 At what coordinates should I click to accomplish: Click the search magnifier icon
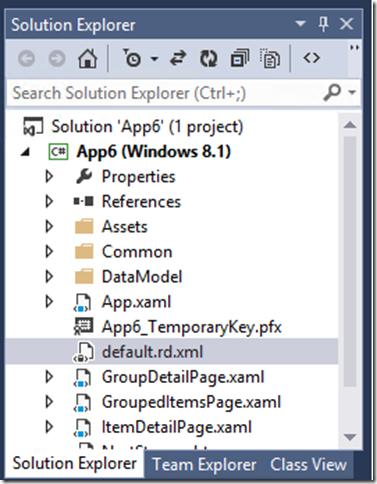(332, 92)
